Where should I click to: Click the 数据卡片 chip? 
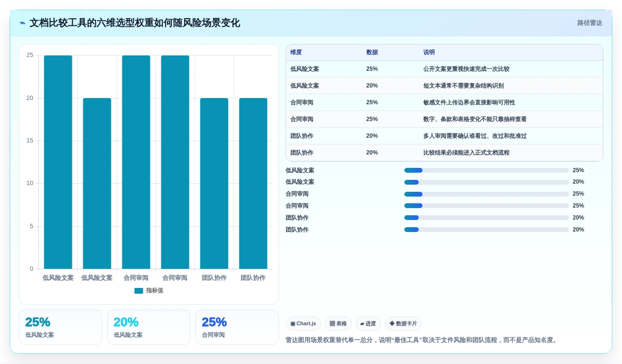pos(403,324)
